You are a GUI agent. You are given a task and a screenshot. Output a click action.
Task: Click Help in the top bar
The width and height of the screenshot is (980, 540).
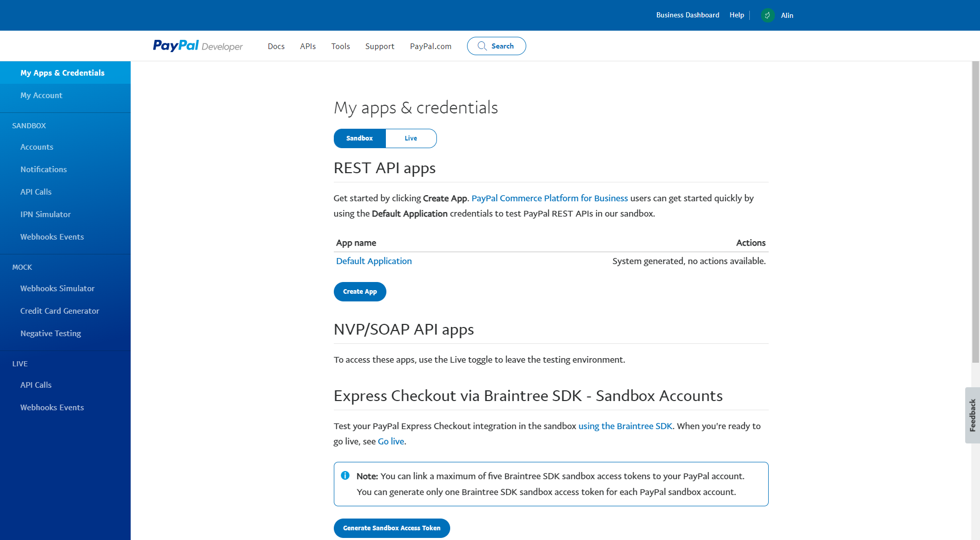(x=737, y=15)
